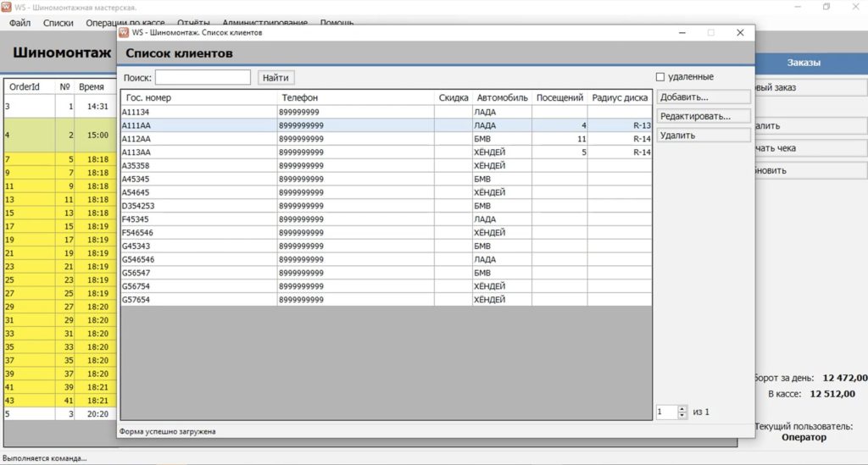Restore the main WS window size
Image resolution: width=868 pixels, height=465 pixels.
pos(826,7)
